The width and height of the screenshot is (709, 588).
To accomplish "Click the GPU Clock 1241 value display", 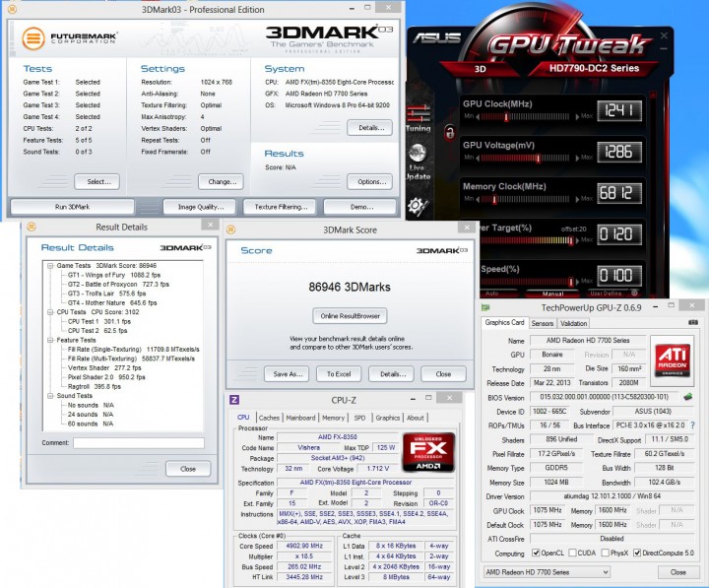I will tap(619, 110).
